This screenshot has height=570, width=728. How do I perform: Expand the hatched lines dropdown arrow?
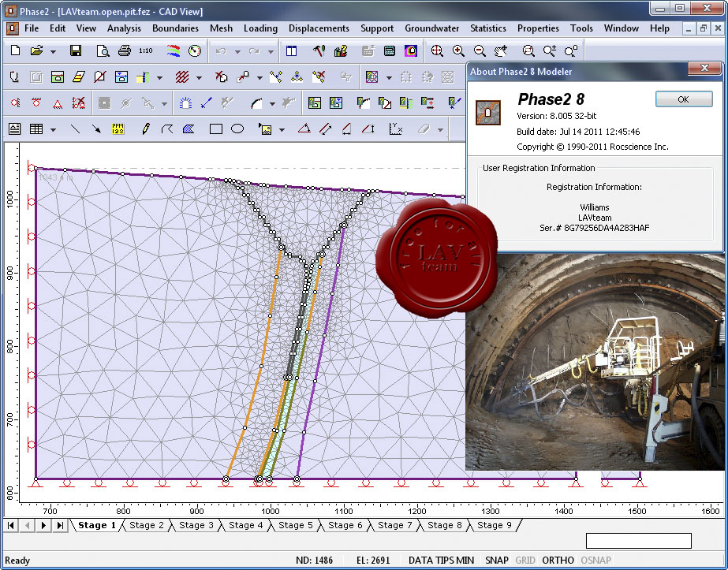200,77
